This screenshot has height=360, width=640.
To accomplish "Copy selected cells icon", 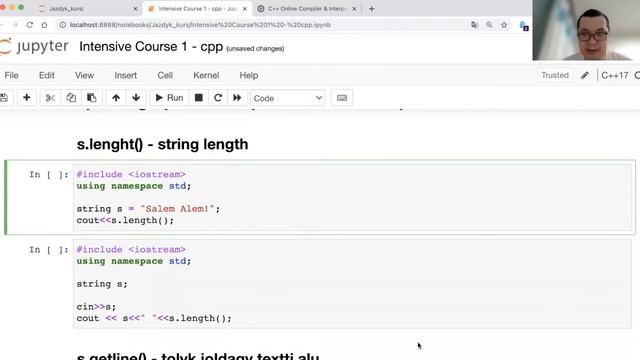I will coord(71,98).
